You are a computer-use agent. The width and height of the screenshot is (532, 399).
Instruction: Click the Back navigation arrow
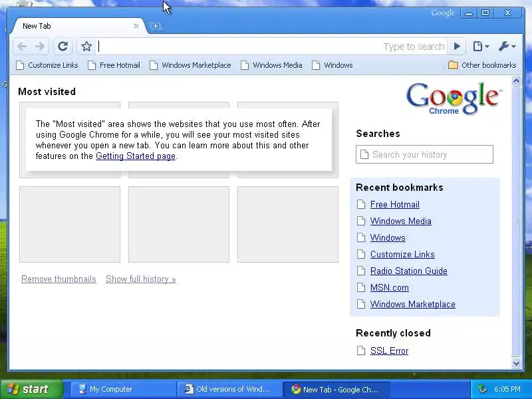[22, 46]
